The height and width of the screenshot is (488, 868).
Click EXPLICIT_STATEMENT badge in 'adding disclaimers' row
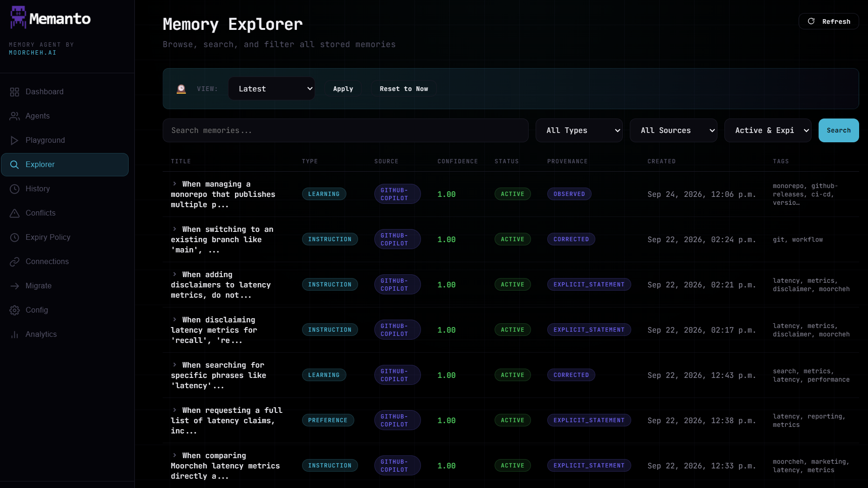[589, 285]
